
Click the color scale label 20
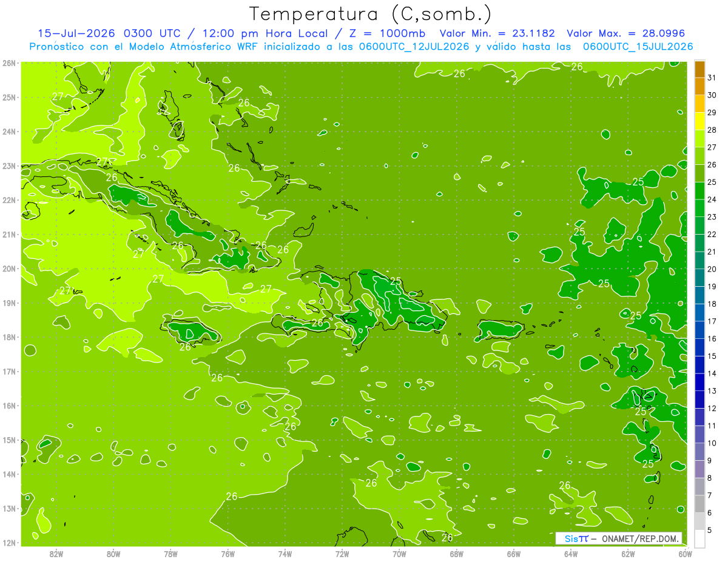712,269
